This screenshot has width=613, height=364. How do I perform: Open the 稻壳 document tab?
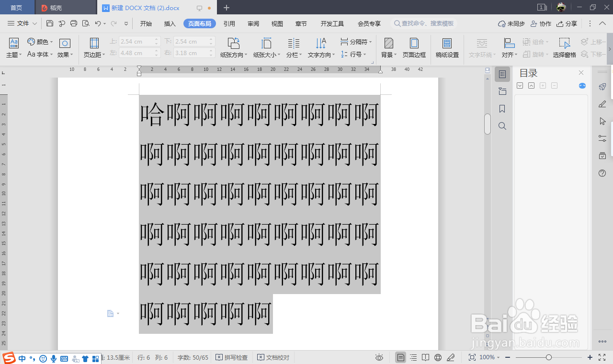(x=66, y=8)
